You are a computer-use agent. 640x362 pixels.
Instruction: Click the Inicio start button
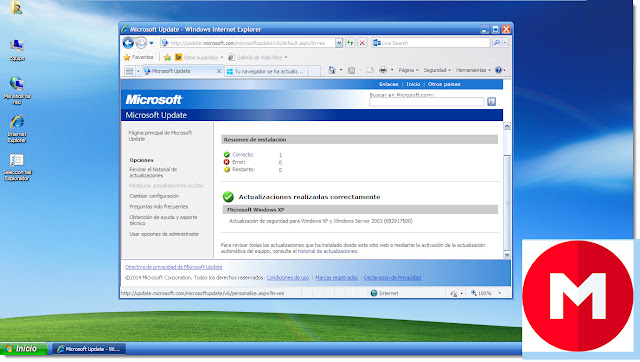(24, 349)
